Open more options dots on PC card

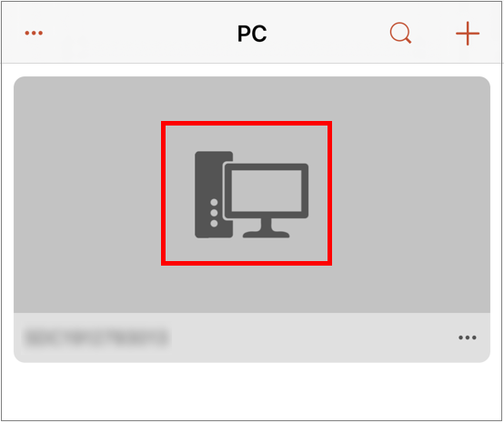(468, 337)
